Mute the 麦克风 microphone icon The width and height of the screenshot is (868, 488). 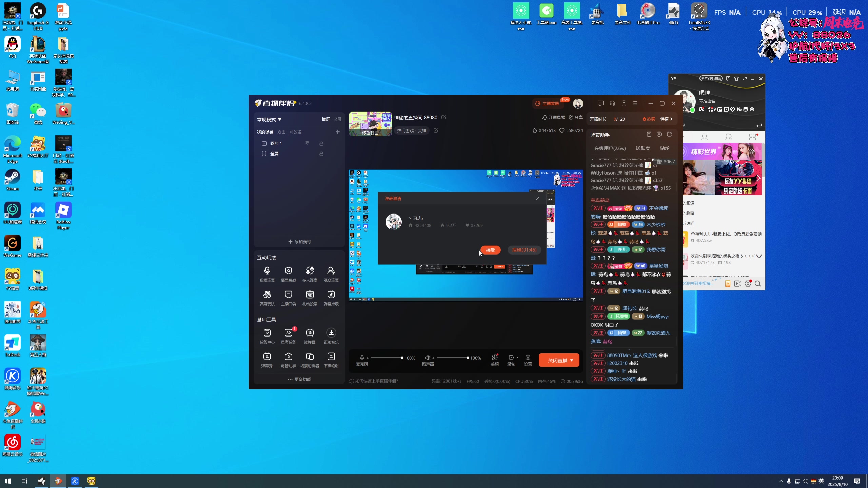tap(362, 358)
